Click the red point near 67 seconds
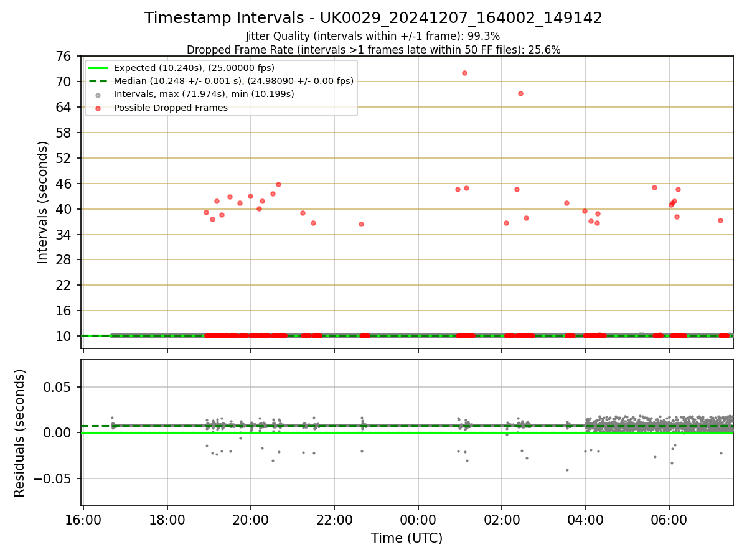The image size is (747, 560). click(520, 93)
